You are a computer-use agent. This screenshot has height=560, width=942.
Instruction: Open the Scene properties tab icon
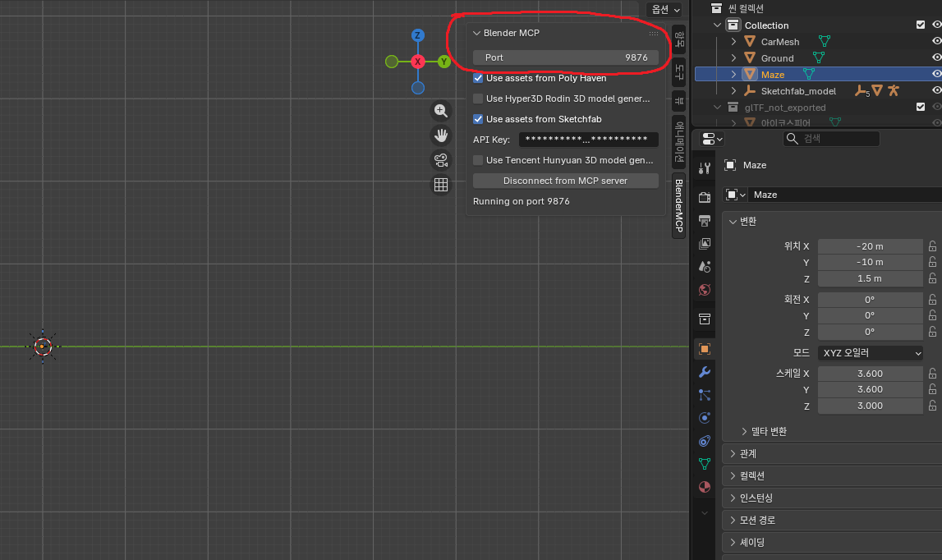point(704,266)
